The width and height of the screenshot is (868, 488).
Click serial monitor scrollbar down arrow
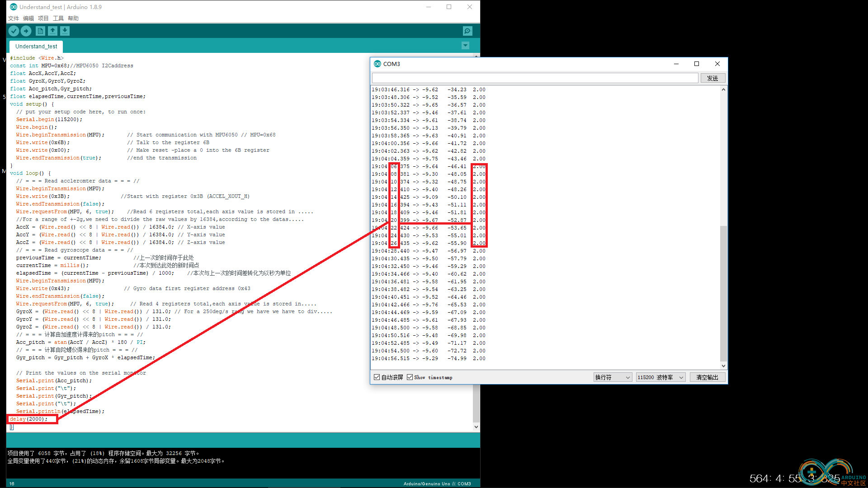point(723,366)
